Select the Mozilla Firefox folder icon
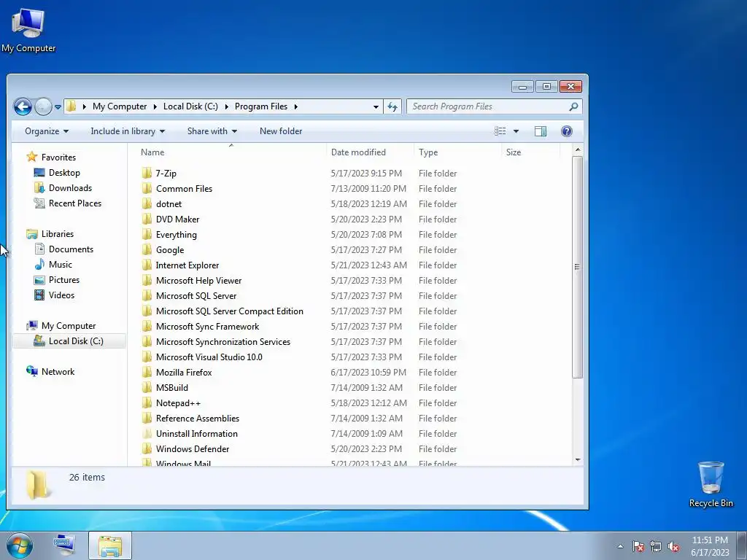The image size is (747, 560). (x=147, y=373)
